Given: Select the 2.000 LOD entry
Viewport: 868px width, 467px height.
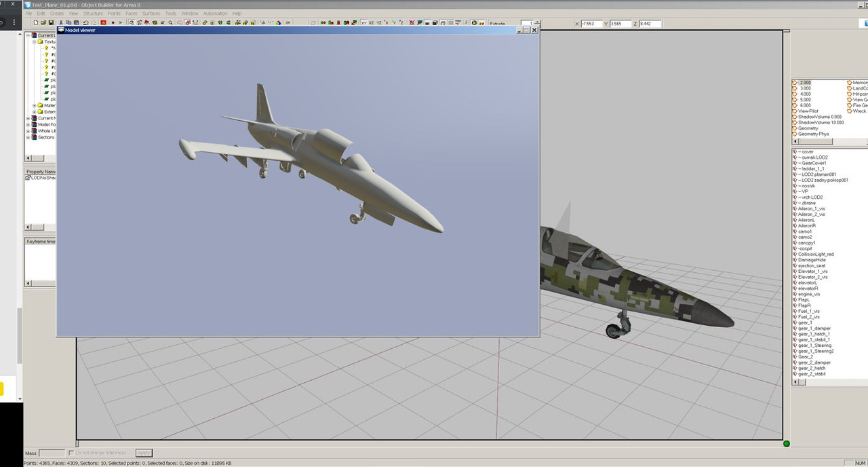Looking at the screenshot, I should coord(805,83).
